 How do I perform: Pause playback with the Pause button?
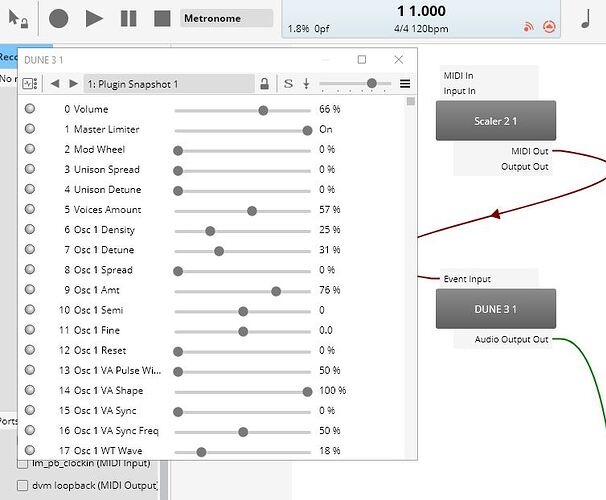[x=129, y=18]
